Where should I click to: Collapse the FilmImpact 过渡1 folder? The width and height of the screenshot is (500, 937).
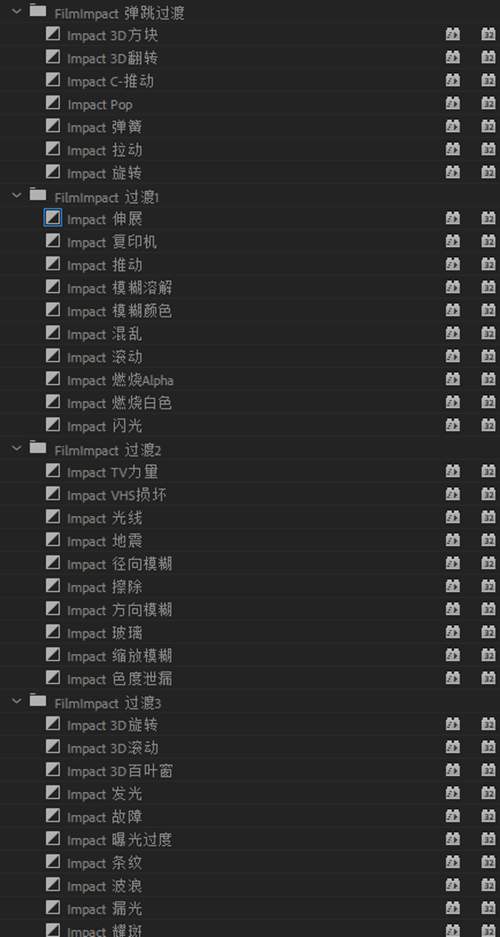coord(17,195)
